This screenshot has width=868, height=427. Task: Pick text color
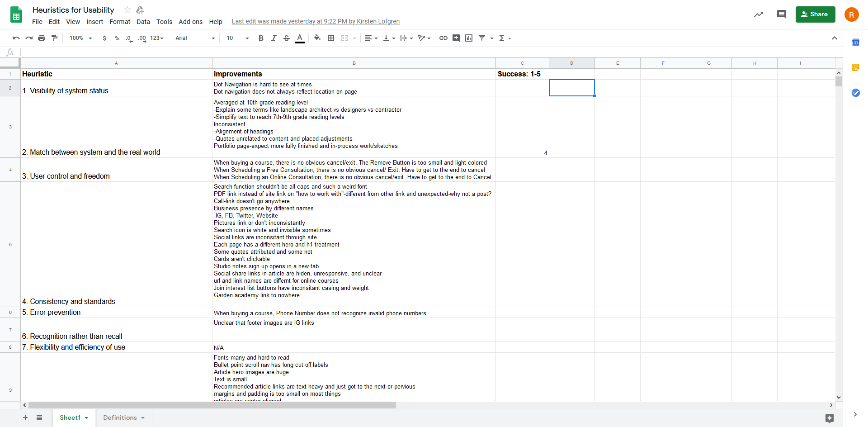(x=300, y=38)
